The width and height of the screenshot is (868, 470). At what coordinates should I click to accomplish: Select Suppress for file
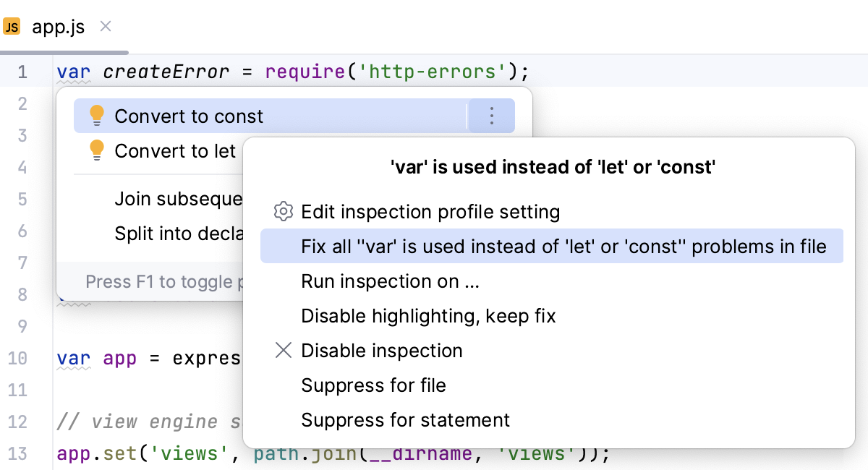coord(373,385)
